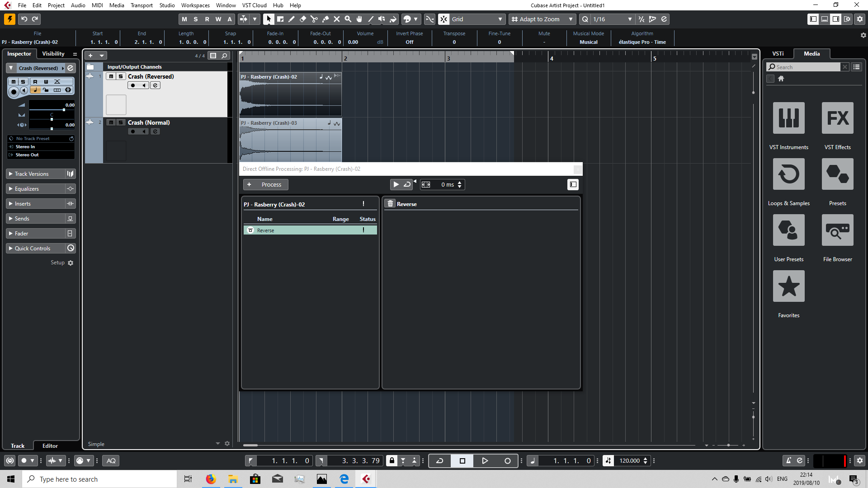
Task: Select the Eraser tool
Action: 303,19
